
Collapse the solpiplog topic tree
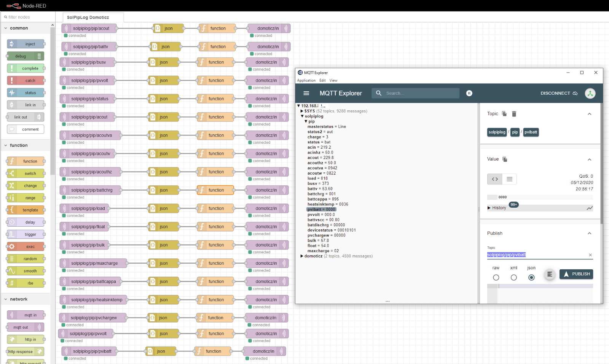point(303,116)
